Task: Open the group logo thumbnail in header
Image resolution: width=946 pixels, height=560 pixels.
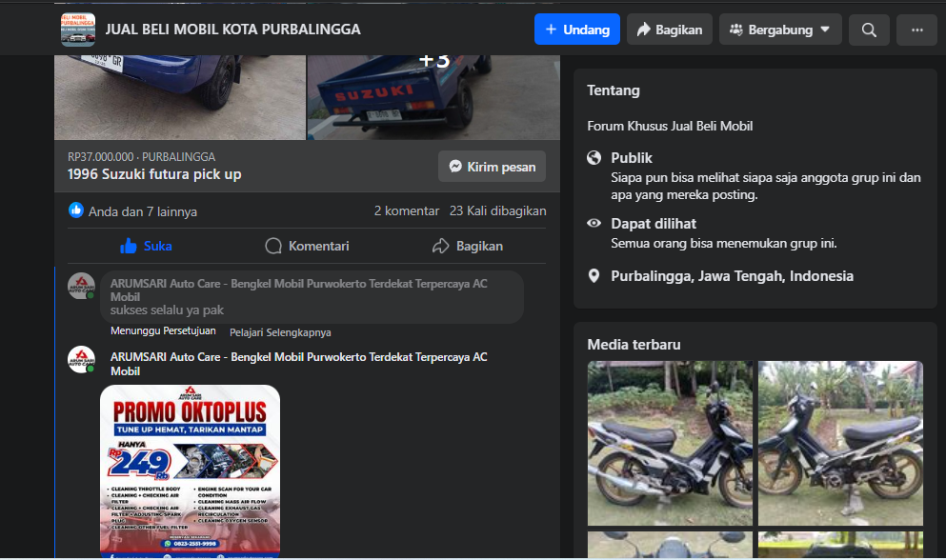Action: point(78,30)
